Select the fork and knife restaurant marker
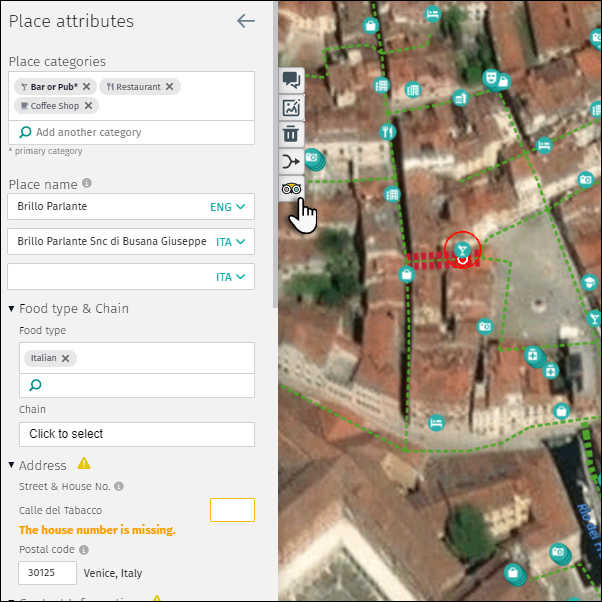This screenshot has width=602, height=602. click(x=388, y=132)
